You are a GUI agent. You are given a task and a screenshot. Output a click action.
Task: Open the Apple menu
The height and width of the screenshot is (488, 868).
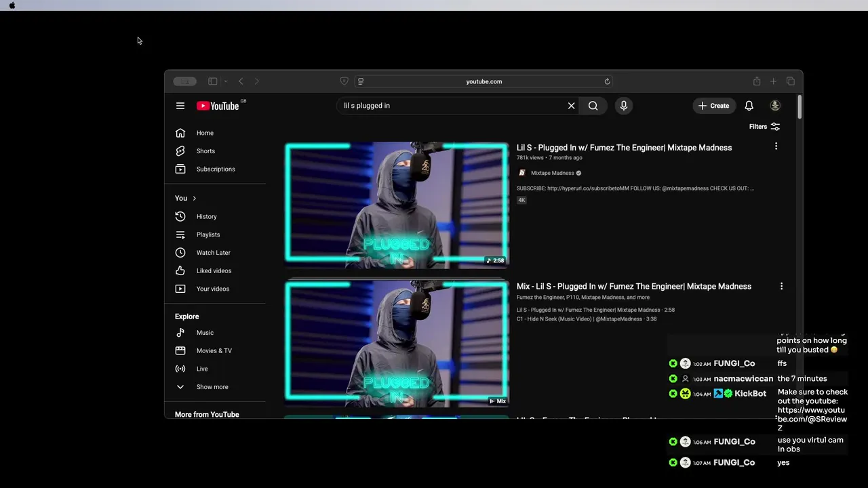point(12,5)
